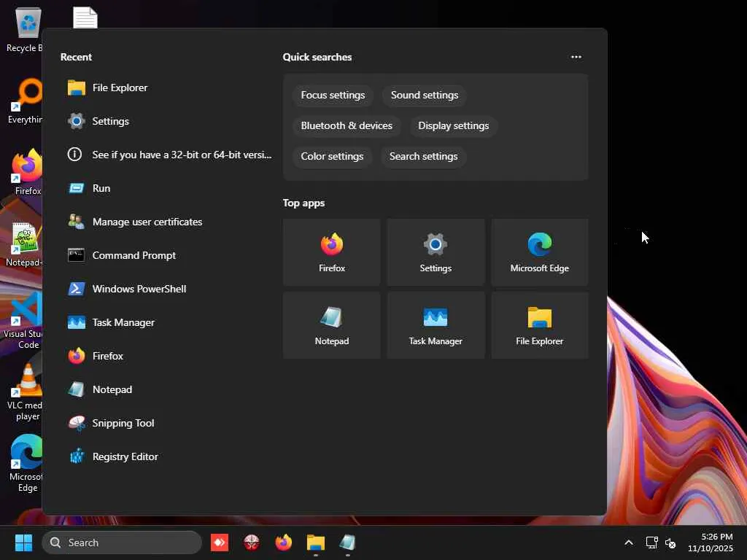This screenshot has height=560, width=747.
Task: Open the Microsoft Edge tile in Top apps
Action: (540, 252)
